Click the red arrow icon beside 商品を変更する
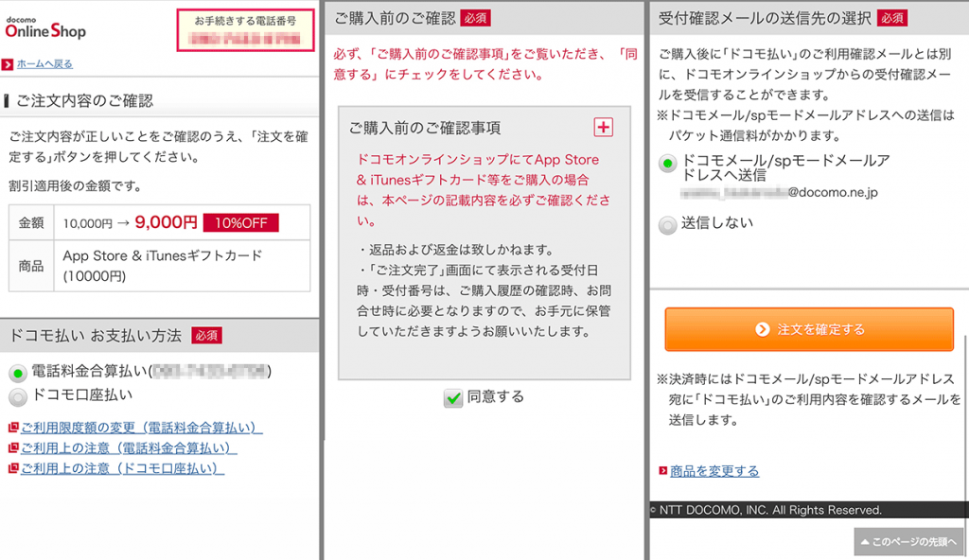The width and height of the screenshot is (969, 560). tap(662, 470)
